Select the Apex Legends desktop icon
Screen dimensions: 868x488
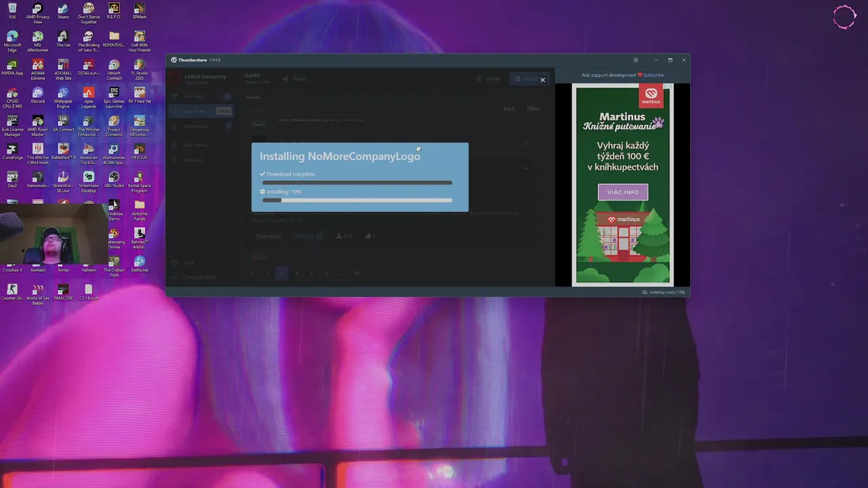[x=88, y=98]
